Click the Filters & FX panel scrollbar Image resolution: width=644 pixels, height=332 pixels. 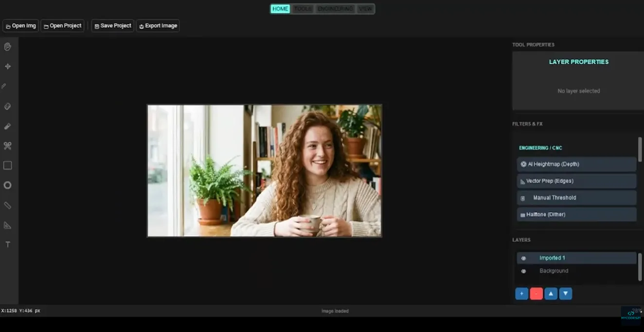640,149
